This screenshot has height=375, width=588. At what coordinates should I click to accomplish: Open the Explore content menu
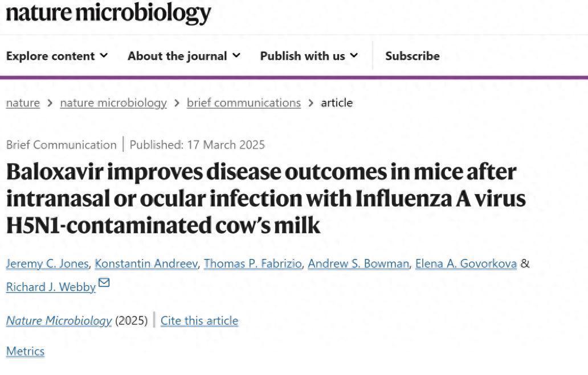pos(57,56)
